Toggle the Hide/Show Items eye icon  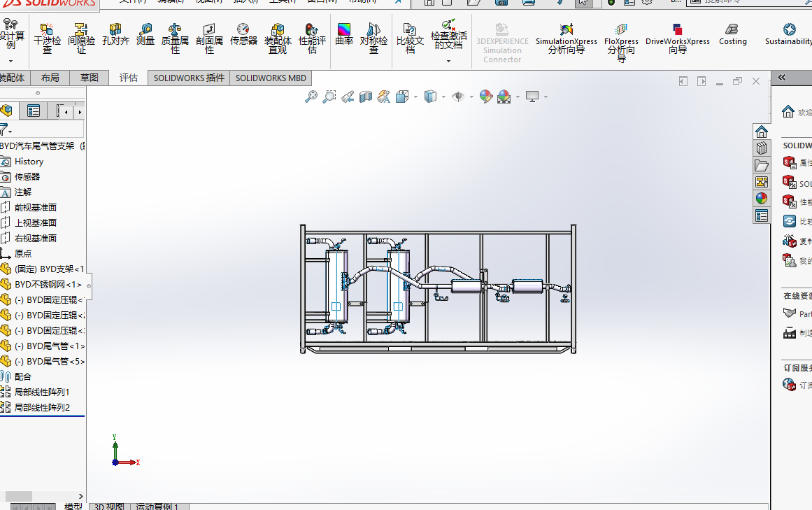458,97
